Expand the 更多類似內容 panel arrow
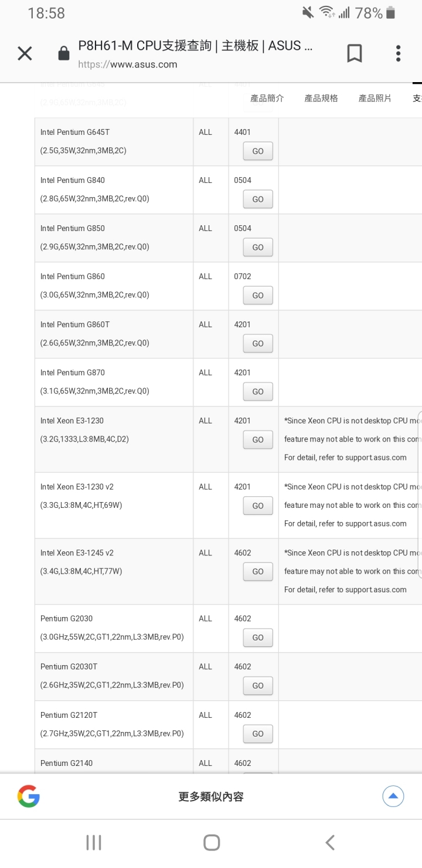The height and width of the screenshot is (868, 422). [x=393, y=796]
